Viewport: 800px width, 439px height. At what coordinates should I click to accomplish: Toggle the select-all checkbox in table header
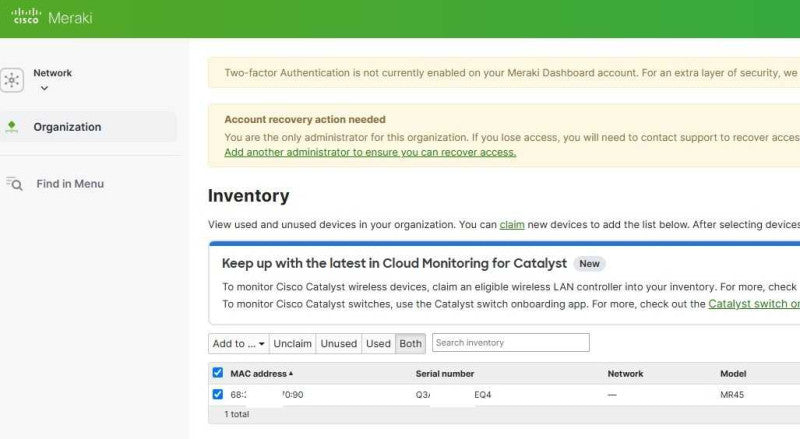217,373
